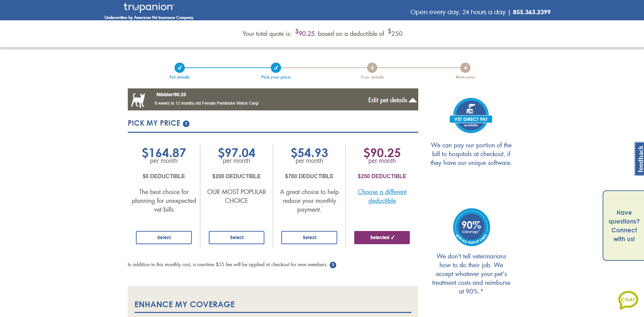Click the Welcome! step label
This screenshot has height=317, width=644.
(x=465, y=77)
